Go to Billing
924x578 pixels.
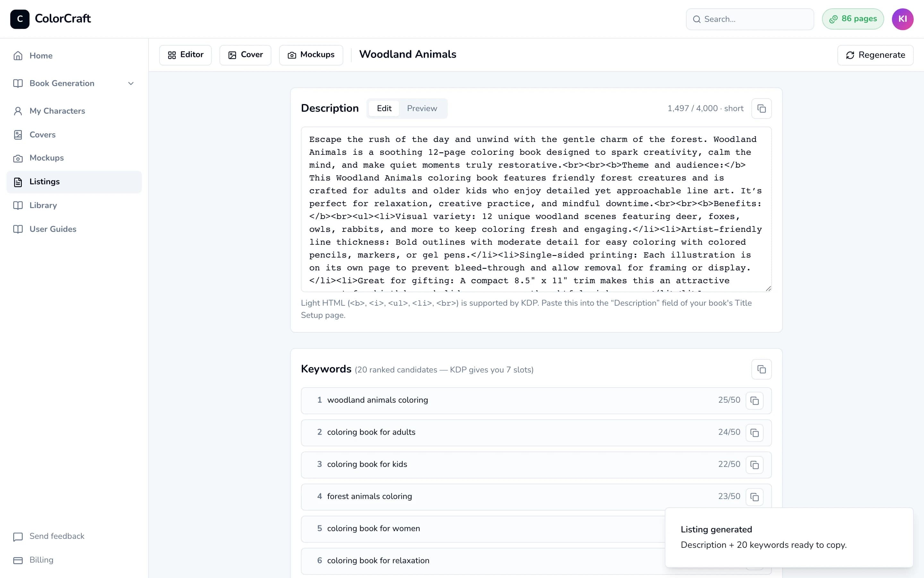[74, 560]
